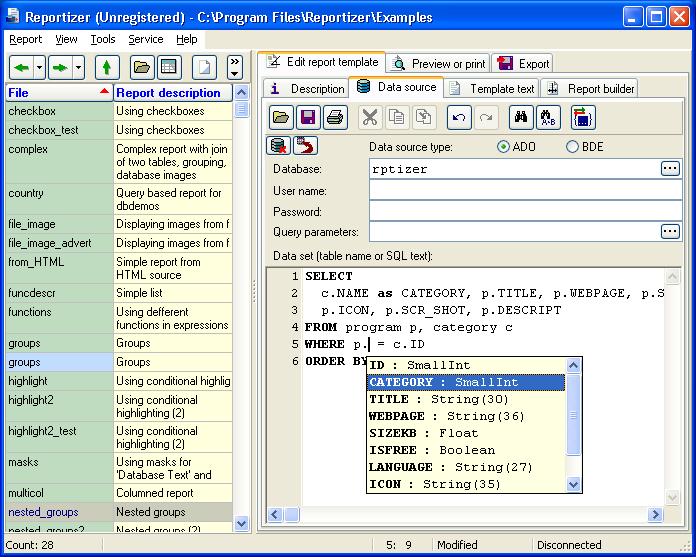This screenshot has height=557, width=696.
Task: Choose ID : SmallInt in autocomplete list
Action: click(x=466, y=365)
